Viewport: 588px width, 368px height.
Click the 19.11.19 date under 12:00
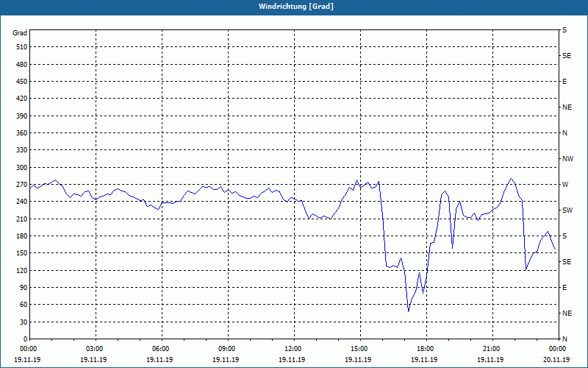pyautogui.click(x=292, y=360)
